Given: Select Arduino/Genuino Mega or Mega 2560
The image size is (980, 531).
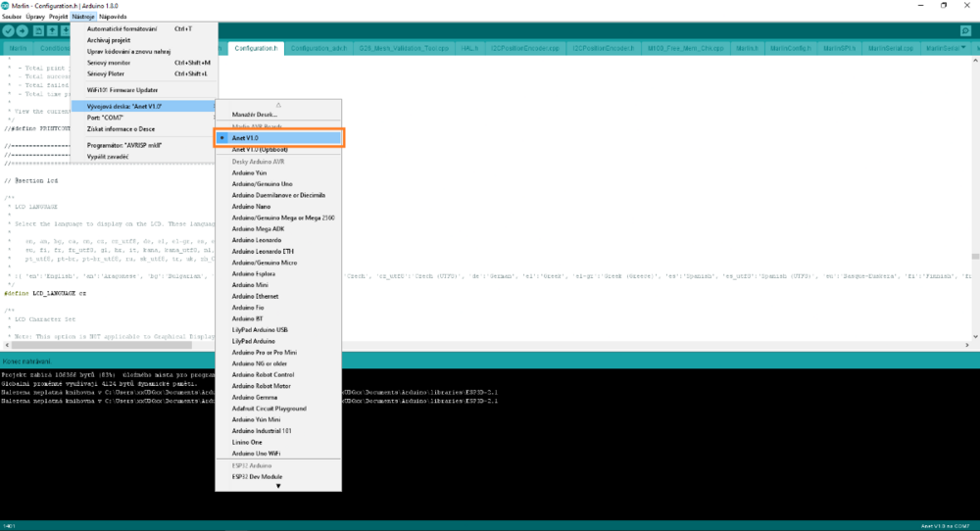Looking at the screenshot, I should click(278, 218).
